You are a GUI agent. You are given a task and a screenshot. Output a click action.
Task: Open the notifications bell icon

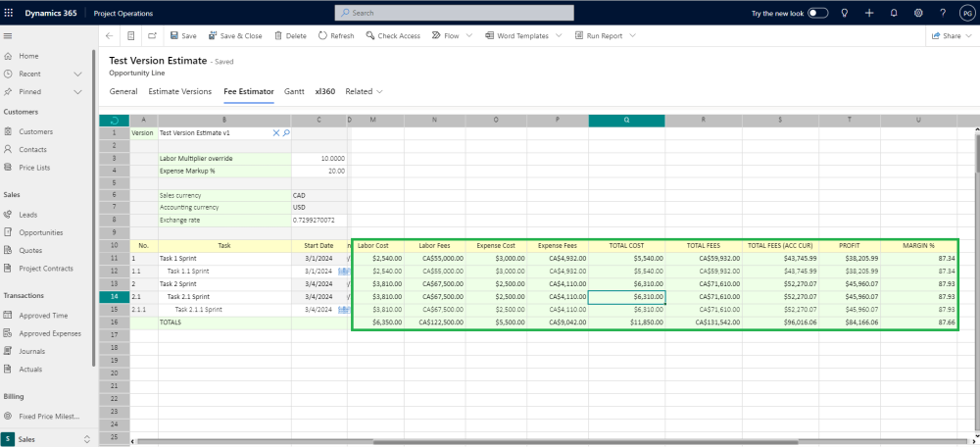(894, 13)
